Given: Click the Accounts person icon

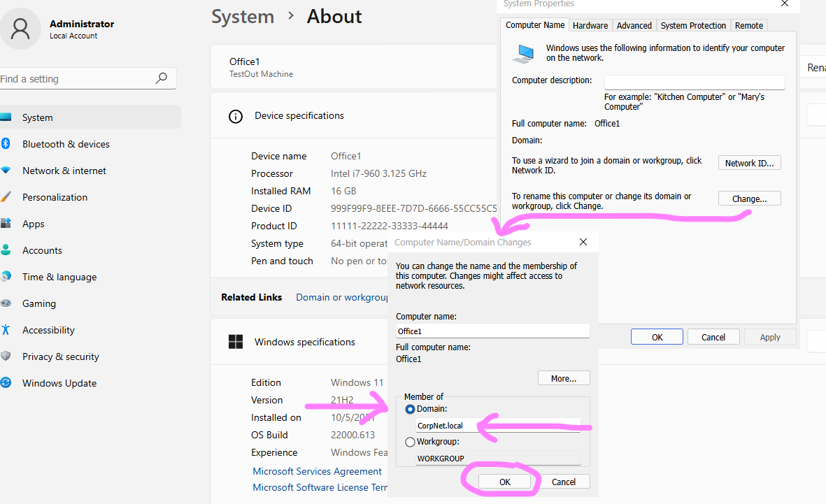Looking at the screenshot, I should (6, 250).
